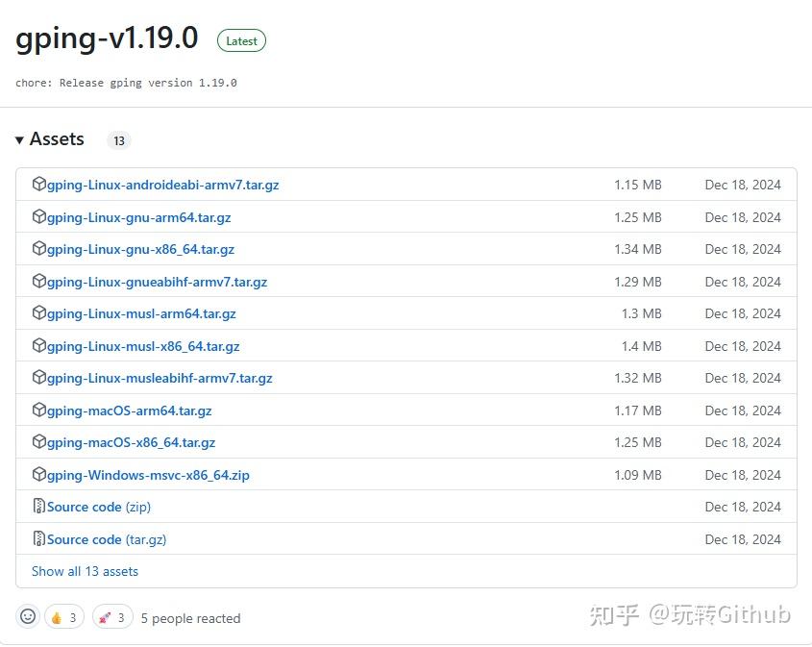Download gping-Linux-musl-arm64.tar.gz
The width and height of the screenshot is (812, 647).
coord(141,314)
